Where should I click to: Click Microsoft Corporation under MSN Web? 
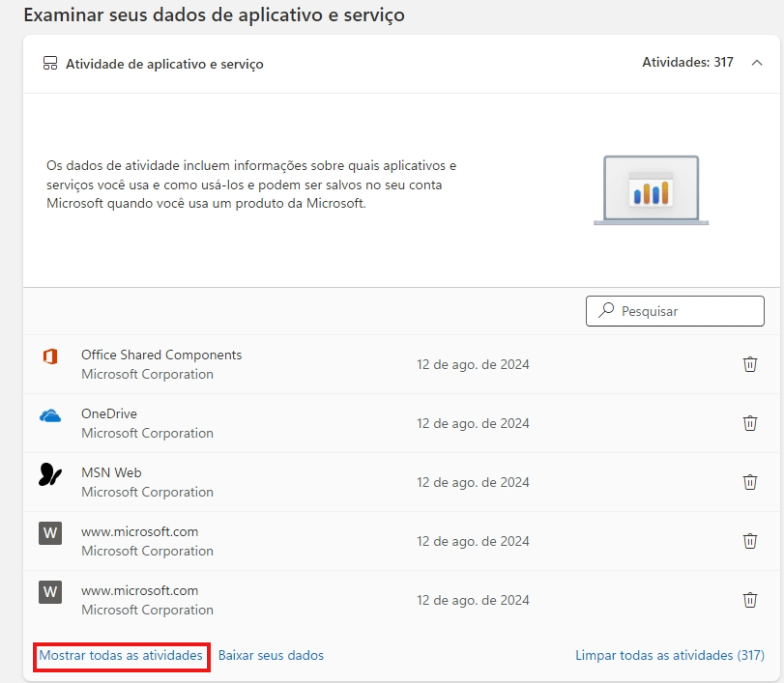click(x=148, y=492)
